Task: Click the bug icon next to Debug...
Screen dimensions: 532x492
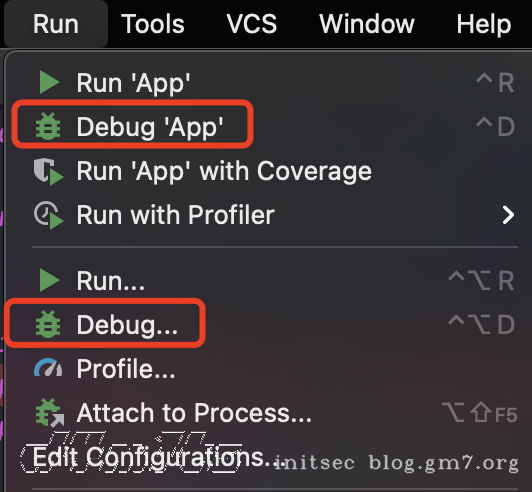Action: click(x=48, y=324)
